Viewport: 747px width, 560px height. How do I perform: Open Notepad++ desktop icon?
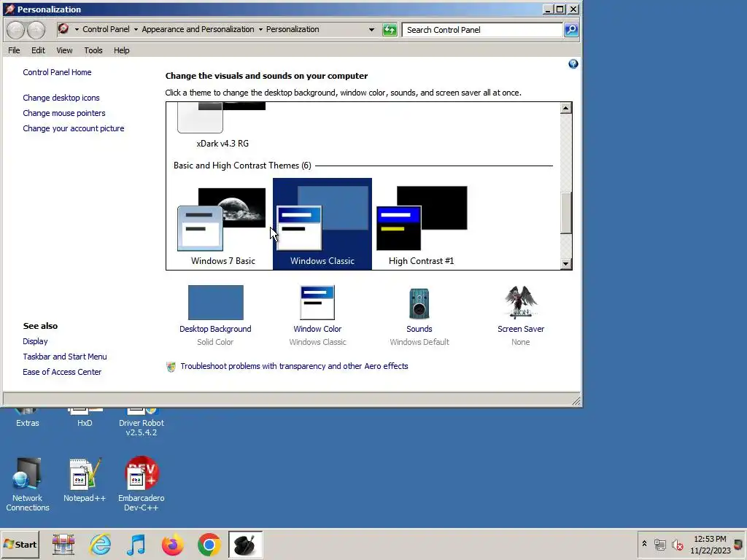[x=85, y=480]
